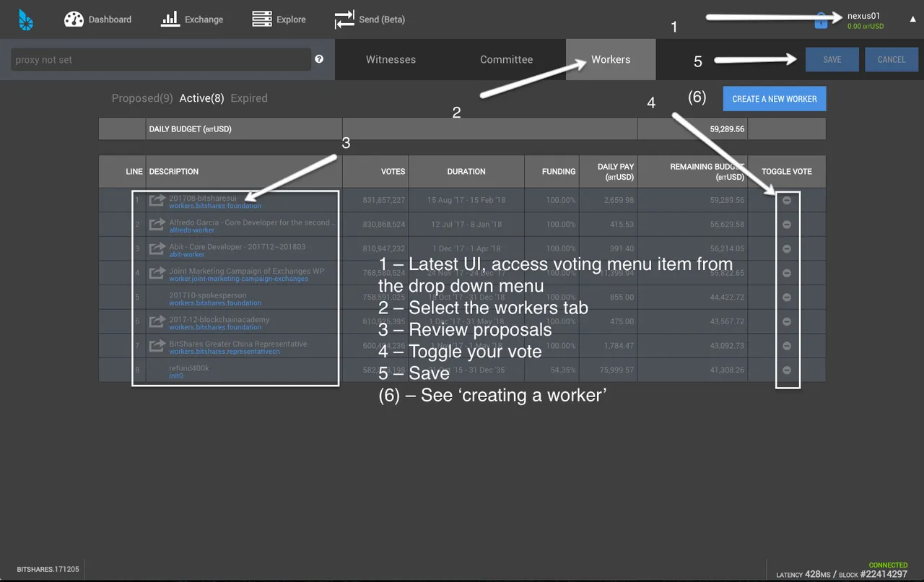Toggle vote for 2017-12-blockchainacademy worker

point(787,321)
